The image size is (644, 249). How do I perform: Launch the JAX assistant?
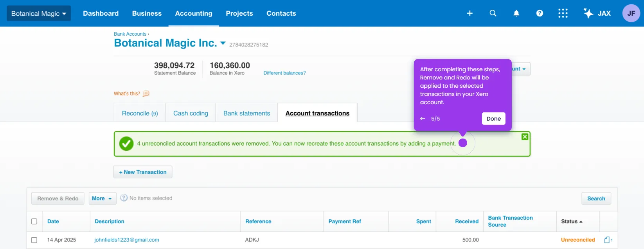point(597,13)
